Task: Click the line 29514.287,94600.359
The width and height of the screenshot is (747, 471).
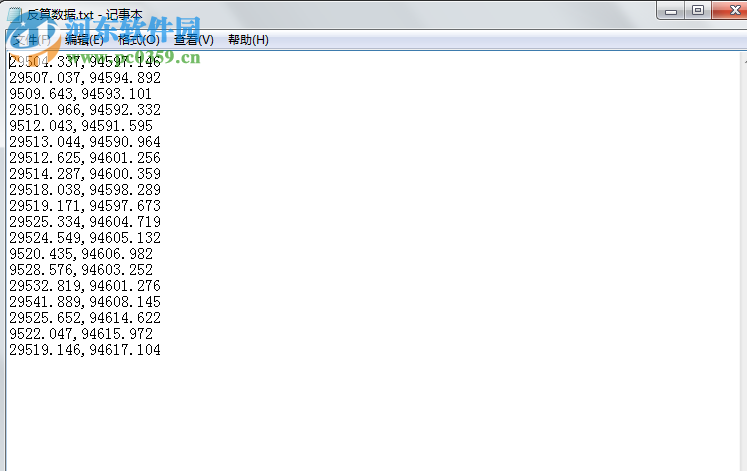Action: (85, 174)
